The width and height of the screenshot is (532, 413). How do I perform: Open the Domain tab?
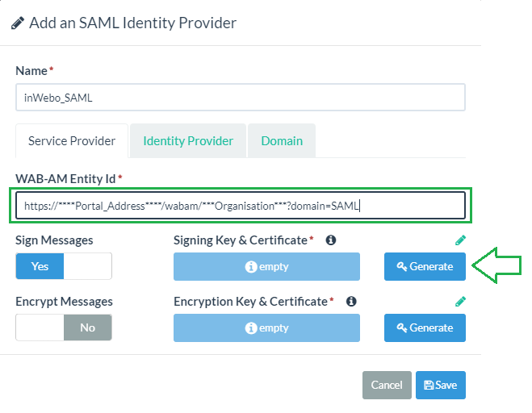click(x=282, y=141)
